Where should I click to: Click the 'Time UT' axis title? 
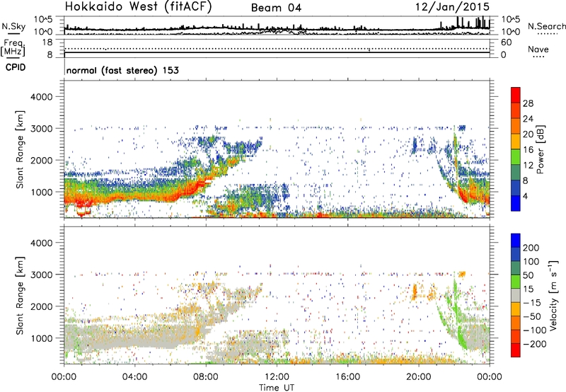[277, 388]
